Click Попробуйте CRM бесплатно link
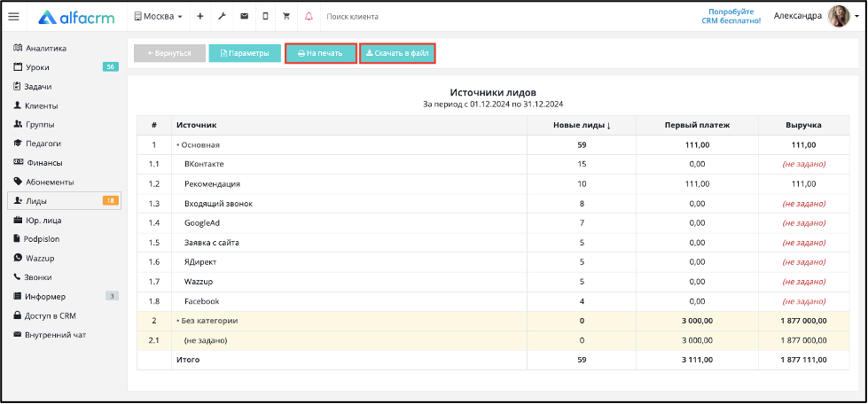Viewport: 868px width, 404px height. 735,16
